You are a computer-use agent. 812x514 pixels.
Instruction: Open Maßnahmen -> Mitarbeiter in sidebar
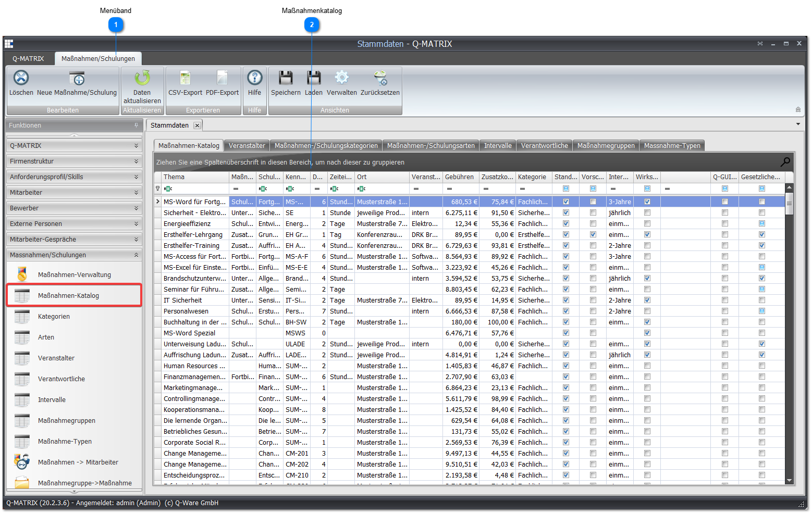tap(75, 462)
